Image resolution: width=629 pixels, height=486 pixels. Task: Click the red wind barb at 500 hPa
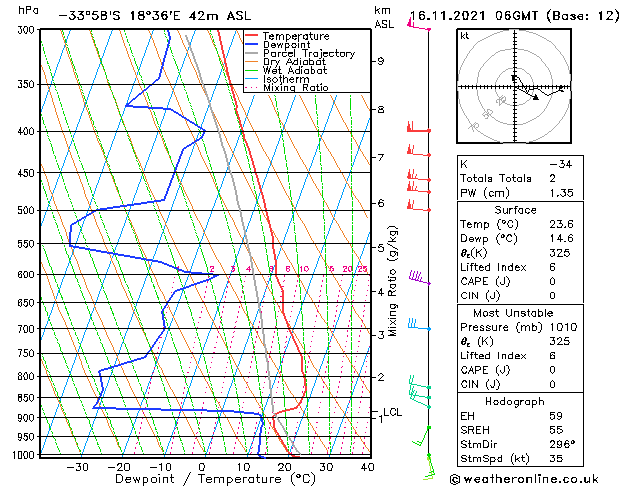(419, 206)
